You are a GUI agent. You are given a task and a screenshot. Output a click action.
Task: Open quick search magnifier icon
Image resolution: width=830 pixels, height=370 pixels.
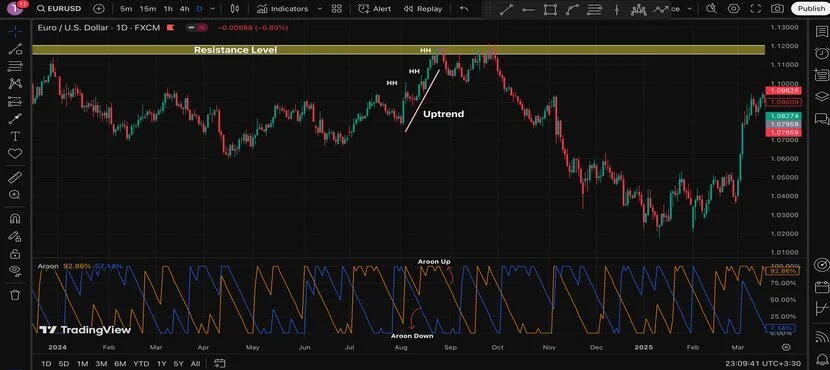pos(712,8)
